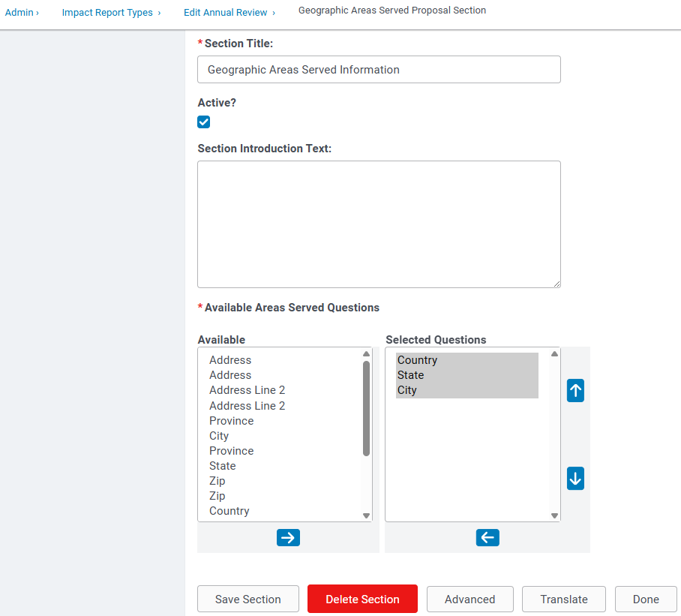The image size is (681, 616).
Task: Click the Save Section button
Action: [248, 599]
